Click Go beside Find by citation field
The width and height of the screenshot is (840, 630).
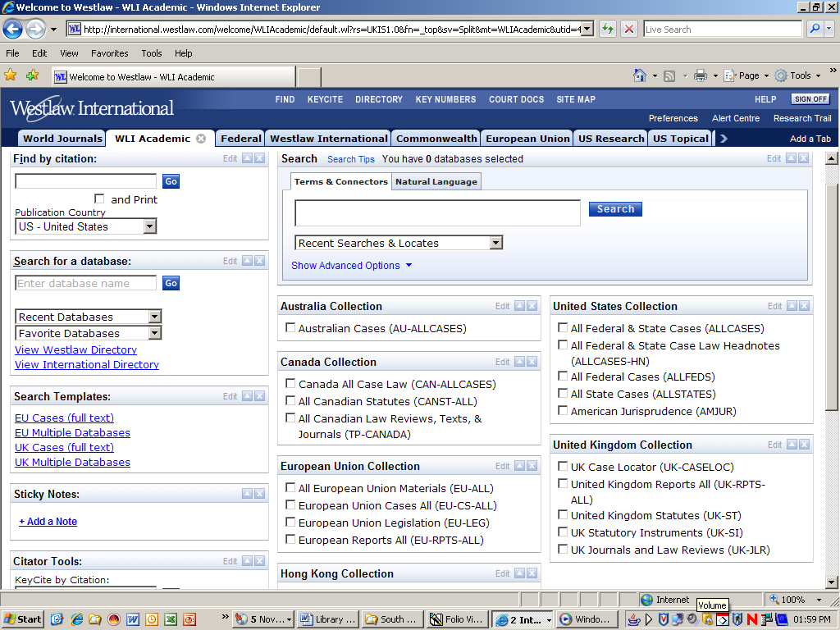171,181
